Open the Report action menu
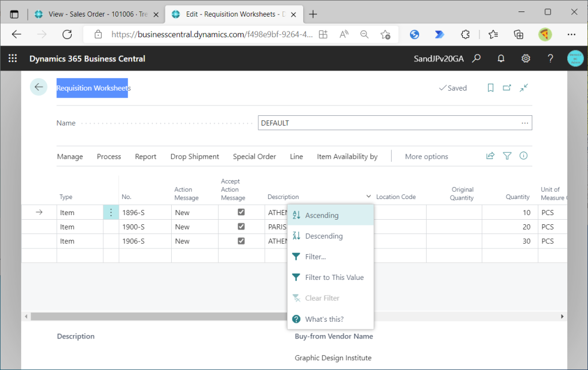The width and height of the screenshot is (588, 370). (x=145, y=156)
